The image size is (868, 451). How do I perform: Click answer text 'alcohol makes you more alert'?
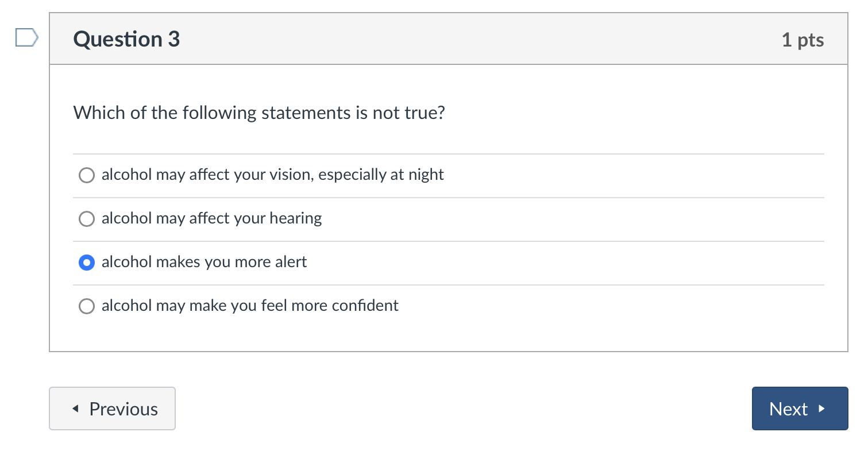(205, 262)
